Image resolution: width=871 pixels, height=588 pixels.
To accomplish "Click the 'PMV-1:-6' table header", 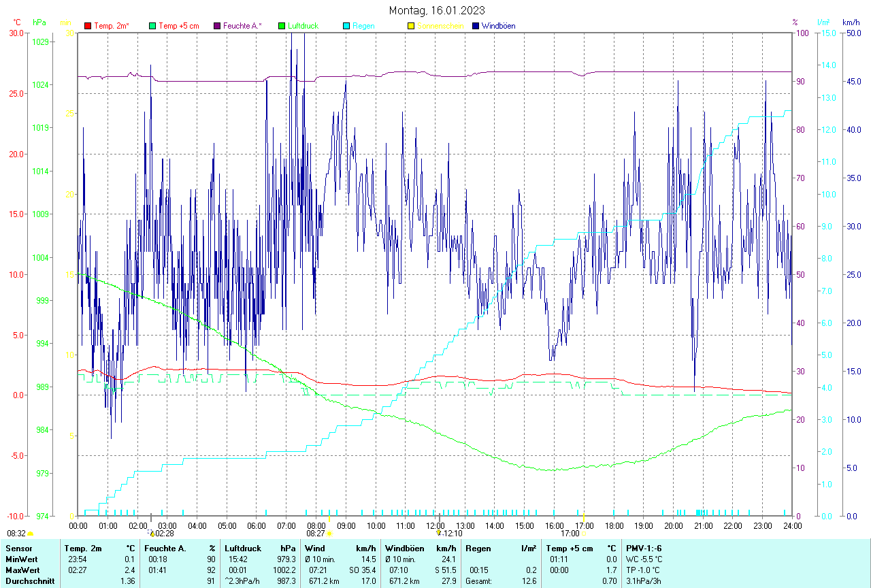I will click(x=644, y=548).
